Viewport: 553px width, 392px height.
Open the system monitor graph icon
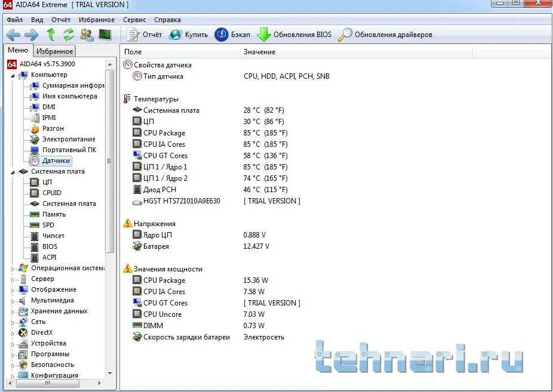click(x=105, y=35)
